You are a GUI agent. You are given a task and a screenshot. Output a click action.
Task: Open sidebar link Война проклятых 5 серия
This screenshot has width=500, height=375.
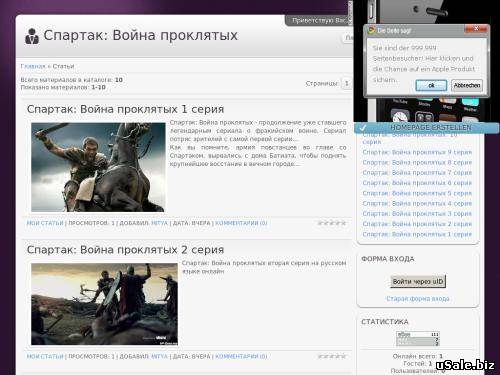tap(417, 193)
